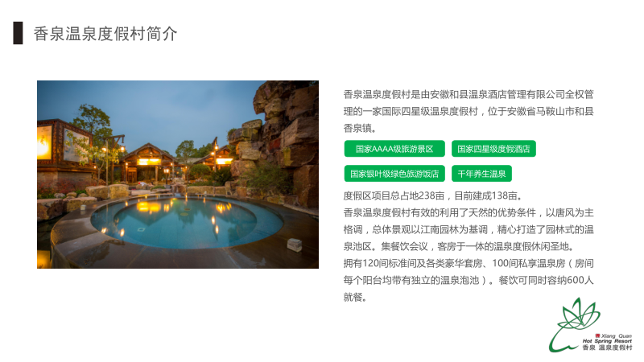This screenshot has width=644, height=362.
Task: Click the hot spring pool photo
Action: [178, 175]
